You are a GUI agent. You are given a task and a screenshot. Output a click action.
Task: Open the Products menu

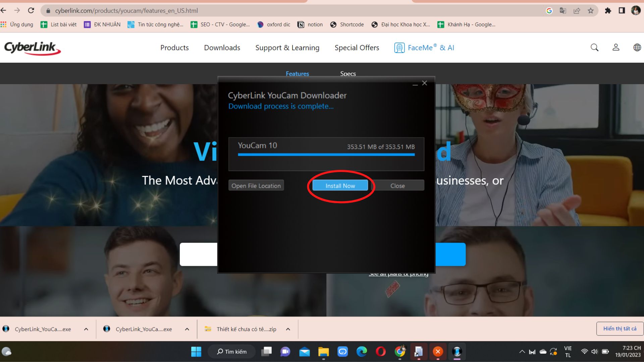point(174,48)
